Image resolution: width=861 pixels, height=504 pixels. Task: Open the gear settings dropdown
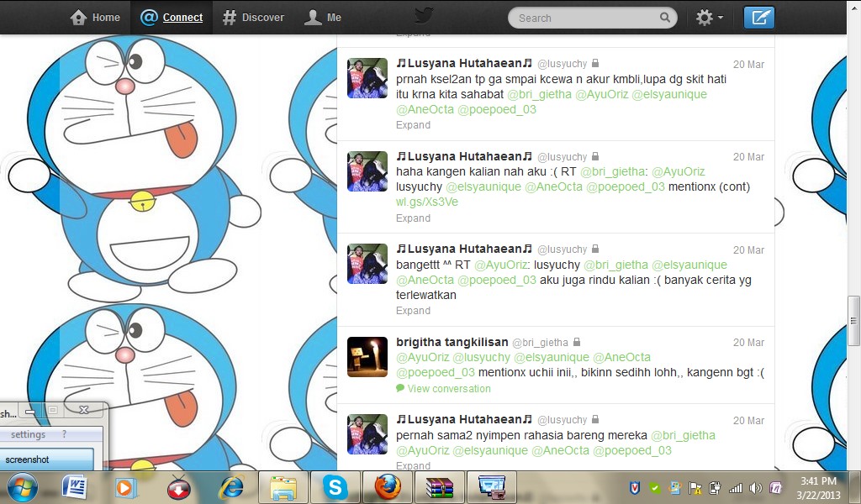709,18
